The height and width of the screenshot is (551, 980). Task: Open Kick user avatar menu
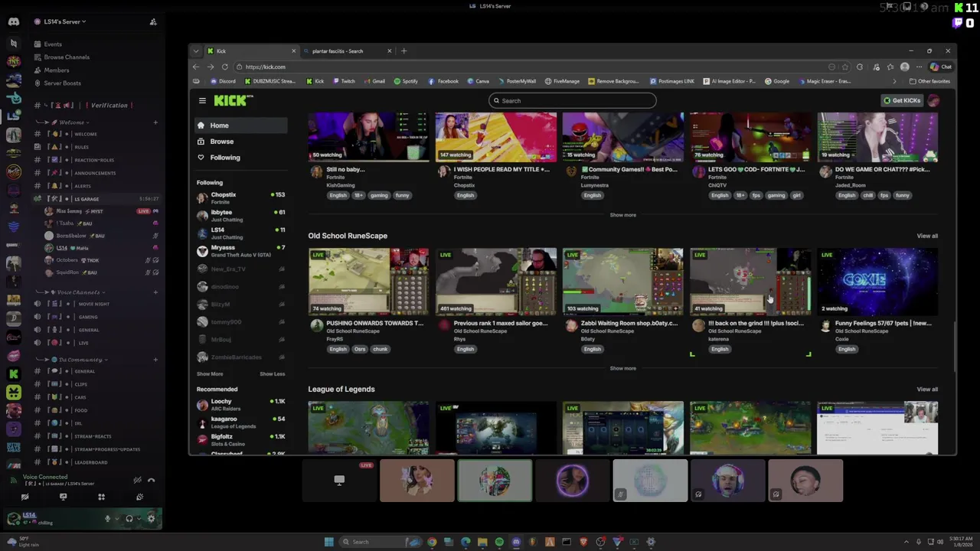coord(933,100)
